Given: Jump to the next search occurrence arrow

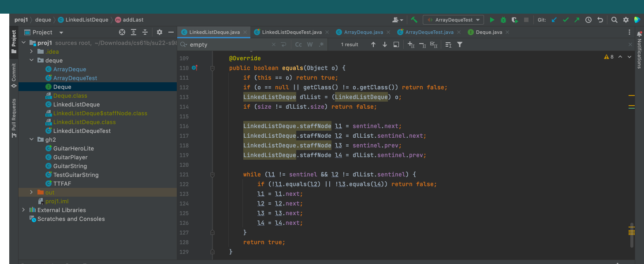Looking at the screenshot, I should click(x=384, y=44).
